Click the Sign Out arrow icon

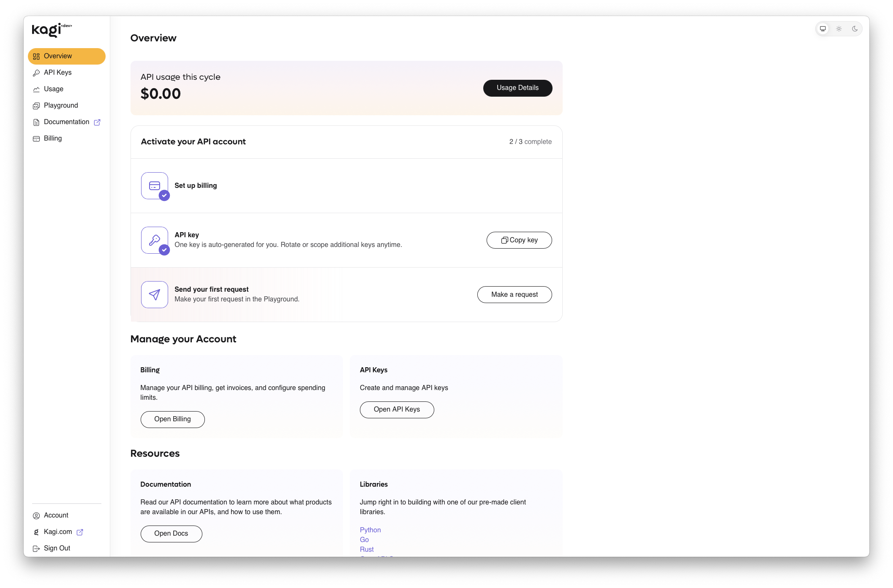tap(36, 548)
